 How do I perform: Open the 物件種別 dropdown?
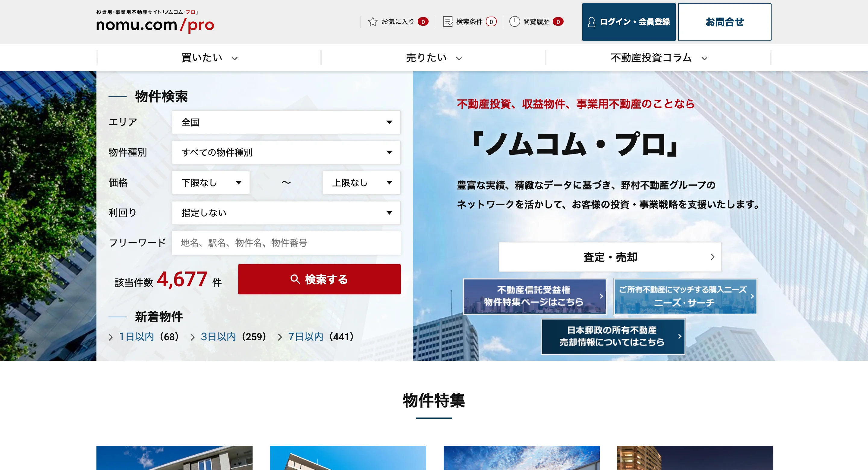tap(286, 152)
